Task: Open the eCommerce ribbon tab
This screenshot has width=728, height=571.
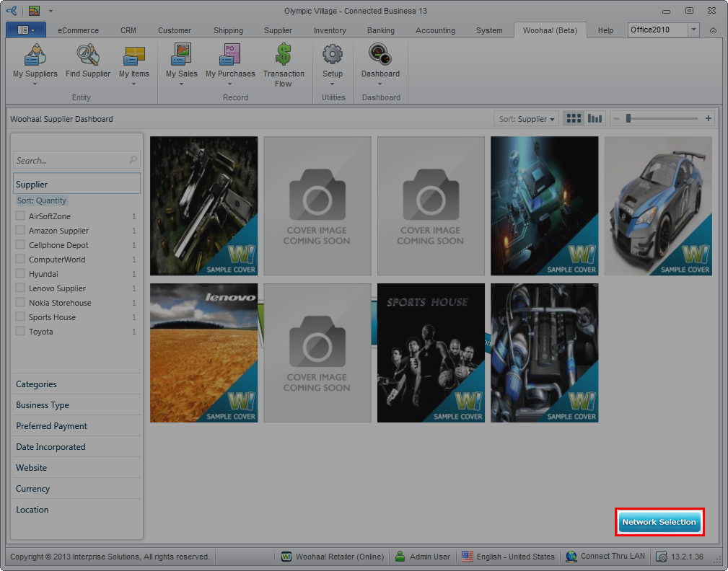Action: pos(78,30)
